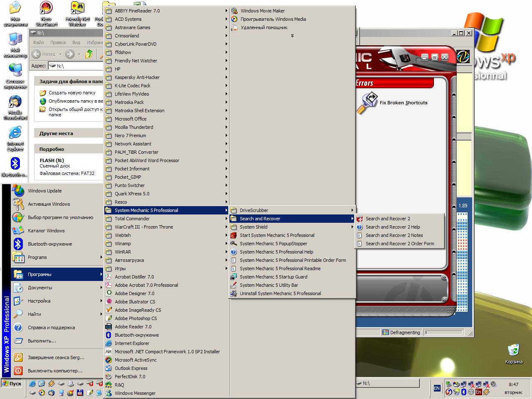Expand Microsoft Office program group
This screenshot has height=399, width=532.
coord(167,119)
